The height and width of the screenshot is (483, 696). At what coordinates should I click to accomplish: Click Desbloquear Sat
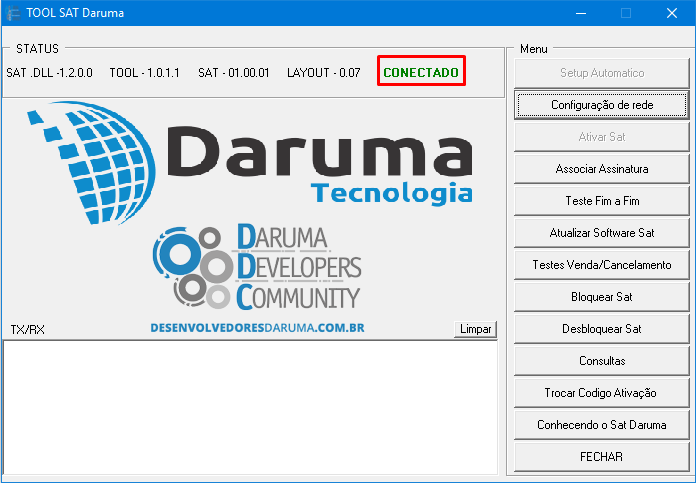(601, 329)
